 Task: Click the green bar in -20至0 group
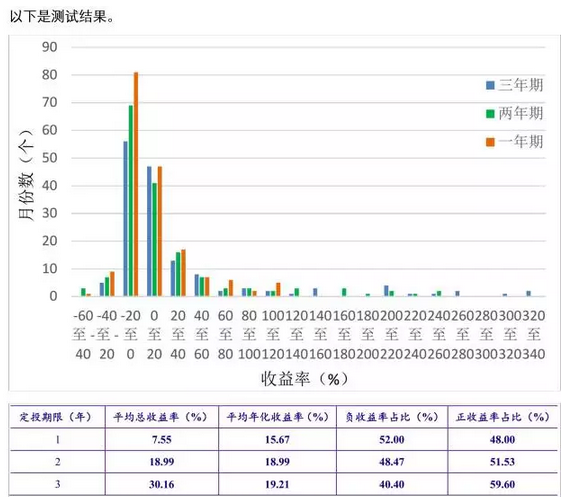(x=131, y=201)
